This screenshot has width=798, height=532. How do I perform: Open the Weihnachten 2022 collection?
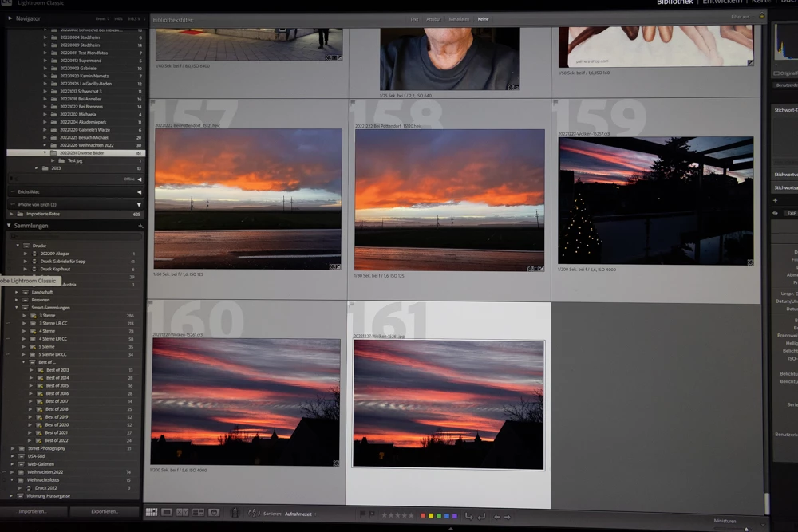[x=45, y=472]
